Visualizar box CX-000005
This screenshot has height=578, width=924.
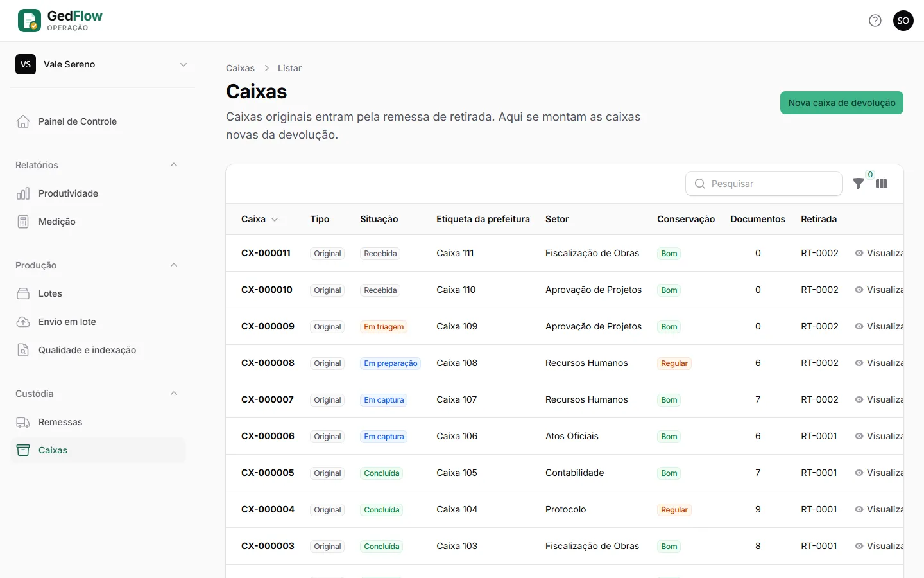(x=879, y=473)
